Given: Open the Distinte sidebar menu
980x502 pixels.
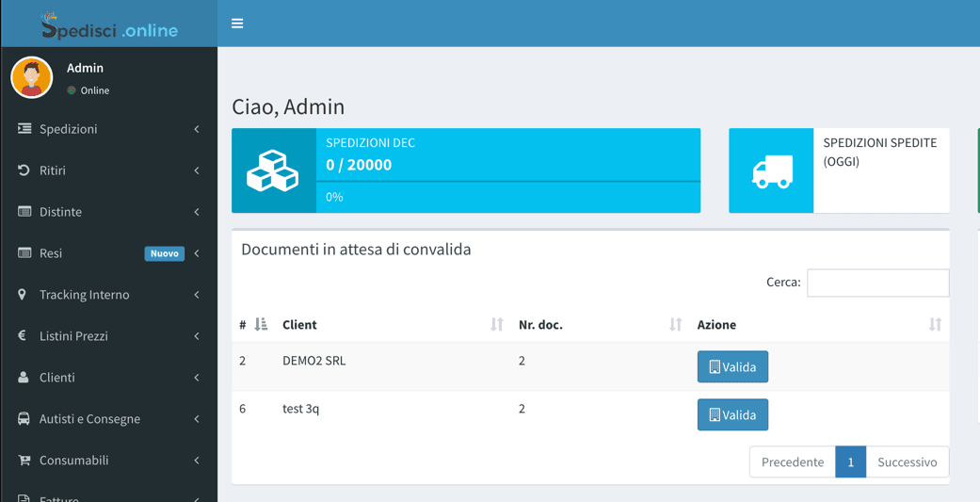Looking at the screenshot, I should [109, 212].
